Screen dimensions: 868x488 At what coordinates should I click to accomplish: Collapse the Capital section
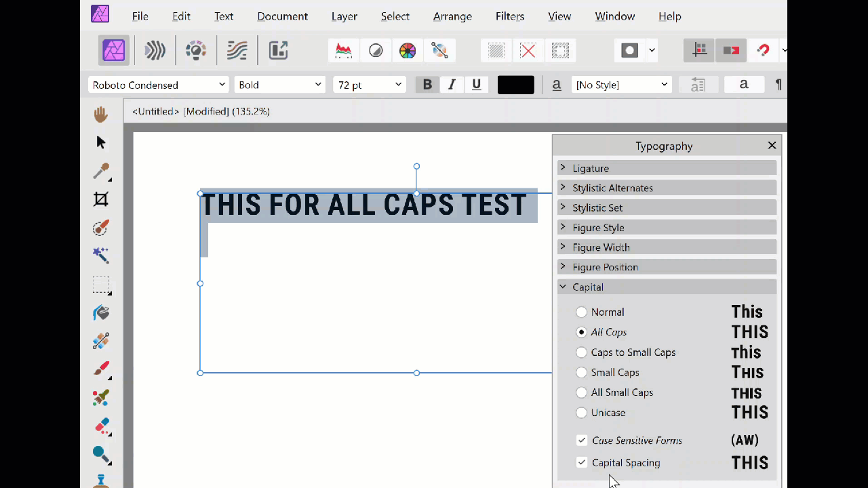pos(563,287)
